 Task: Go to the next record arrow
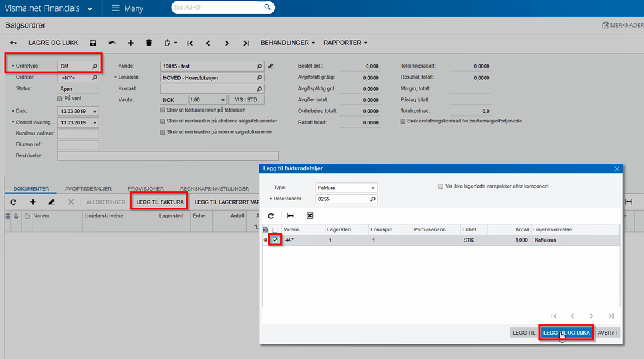pyautogui.click(x=226, y=43)
